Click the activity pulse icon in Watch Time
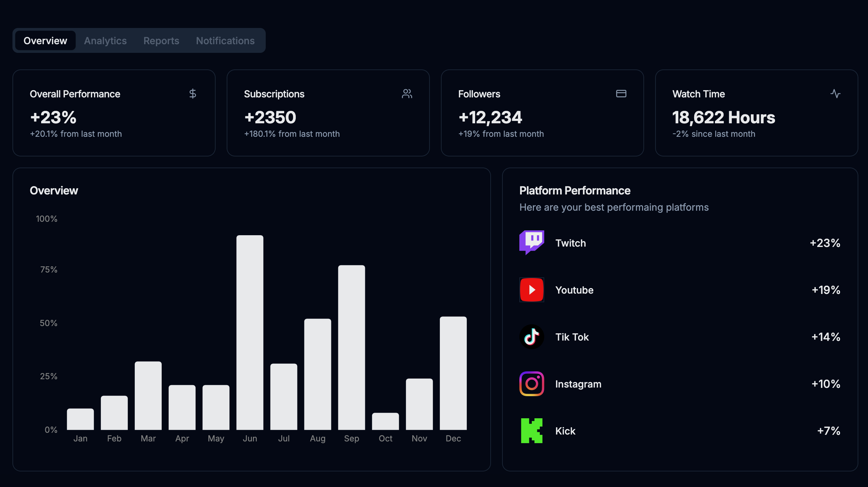The image size is (868, 487). point(835,94)
